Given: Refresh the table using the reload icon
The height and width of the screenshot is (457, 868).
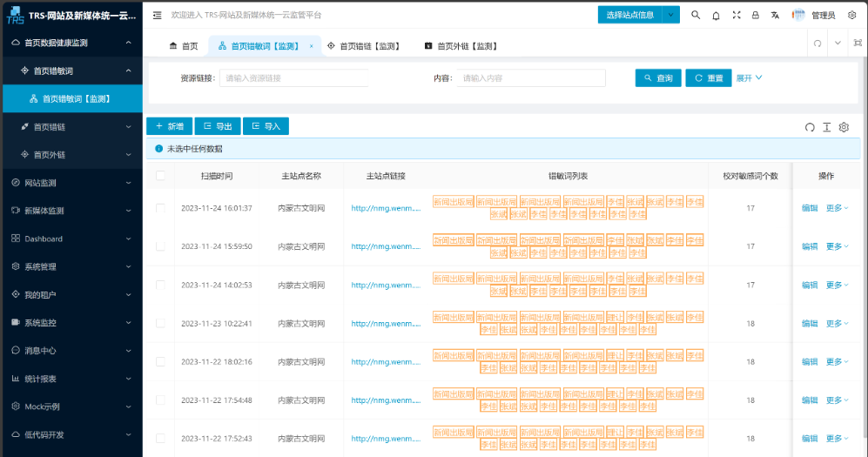Looking at the screenshot, I should [810, 127].
